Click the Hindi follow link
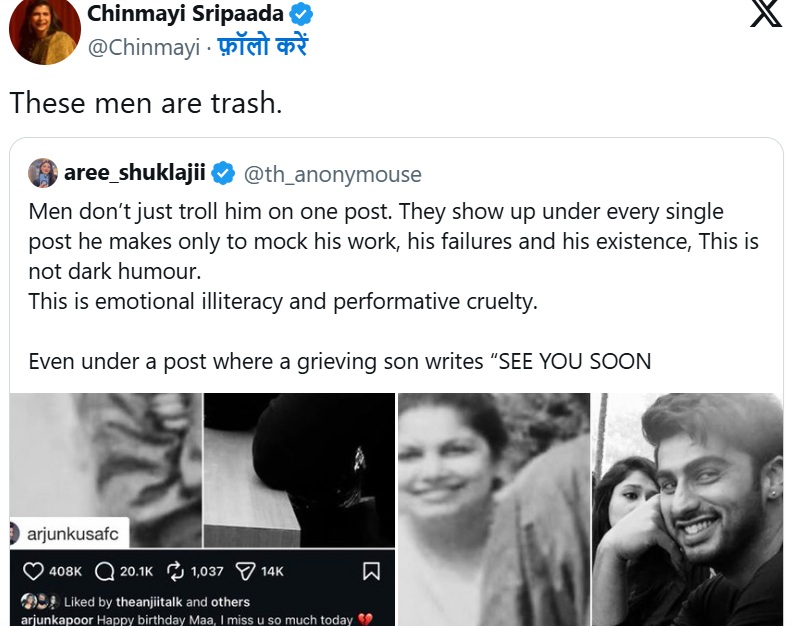This screenshot has height=626, width=794. 263,46
